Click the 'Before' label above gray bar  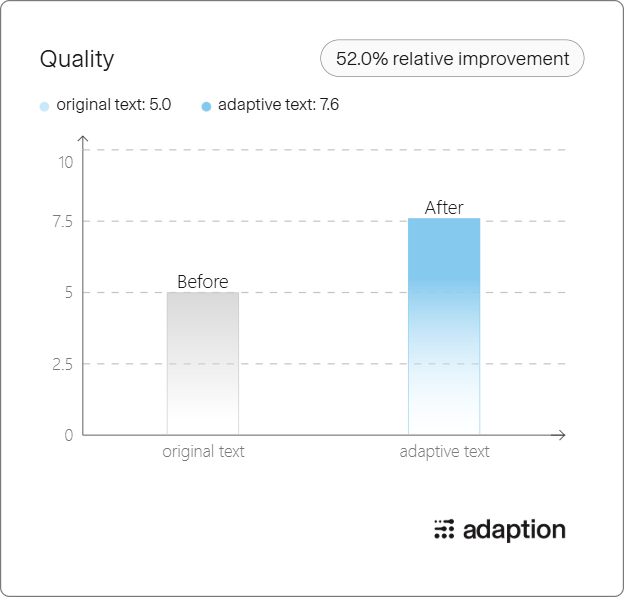click(203, 282)
